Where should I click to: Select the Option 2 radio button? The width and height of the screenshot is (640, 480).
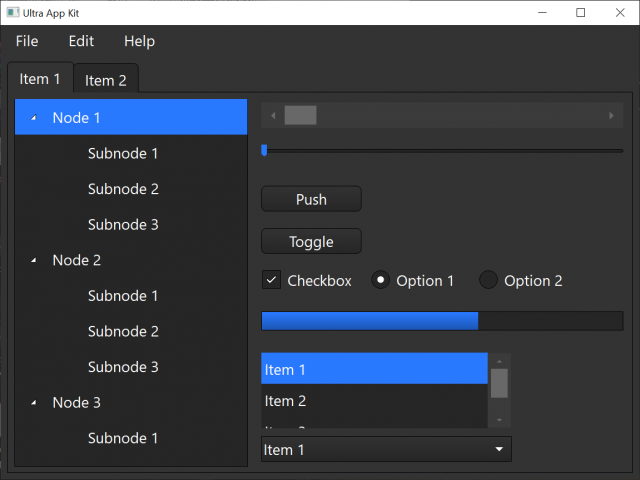tap(488, 280)
